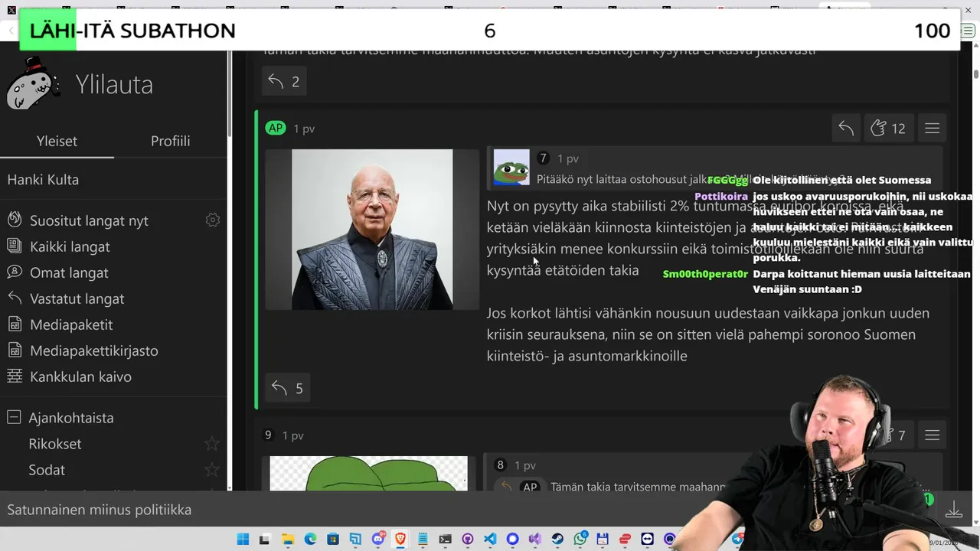Open Microsoft Store from taskbar
The image size is (980, 551).
pyautogui.click(x=333, y=540)
